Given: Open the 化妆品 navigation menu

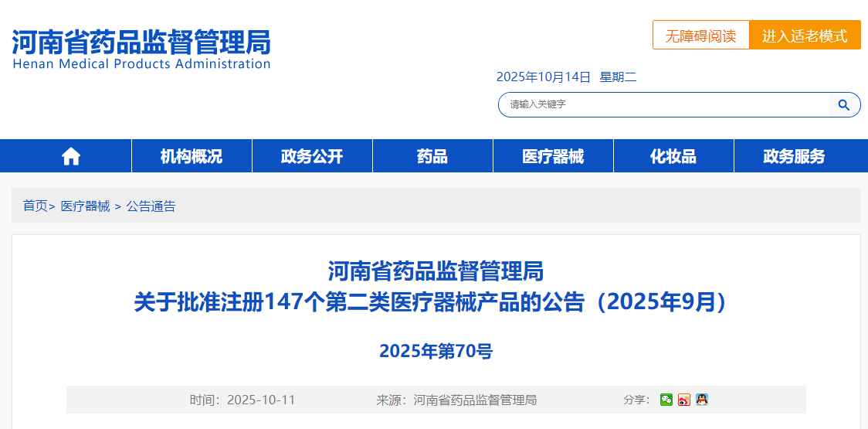Looking at the screenshot, I should [x=673, y=156].
